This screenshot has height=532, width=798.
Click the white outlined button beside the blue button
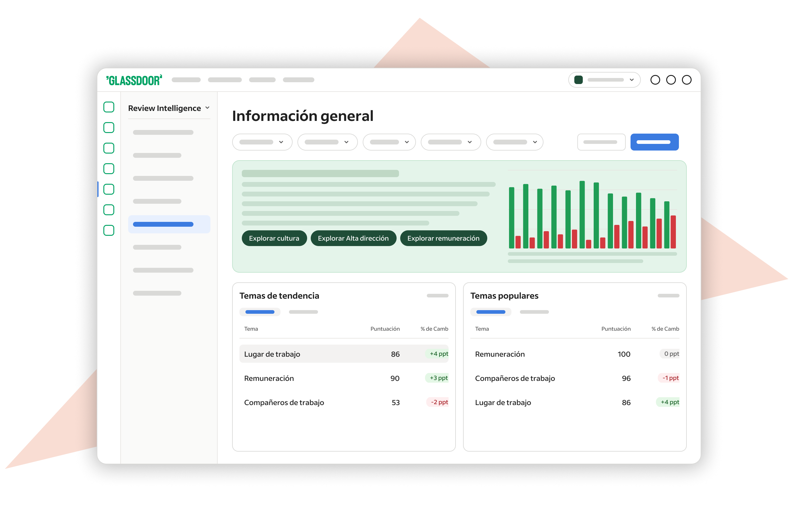pyautogui.click(x=601, y=142)
